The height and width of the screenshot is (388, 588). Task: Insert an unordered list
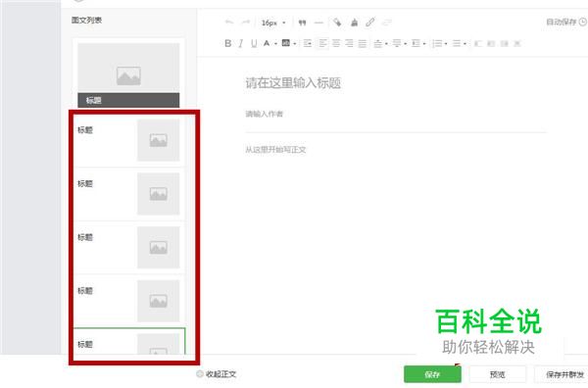tap(457, 43)
